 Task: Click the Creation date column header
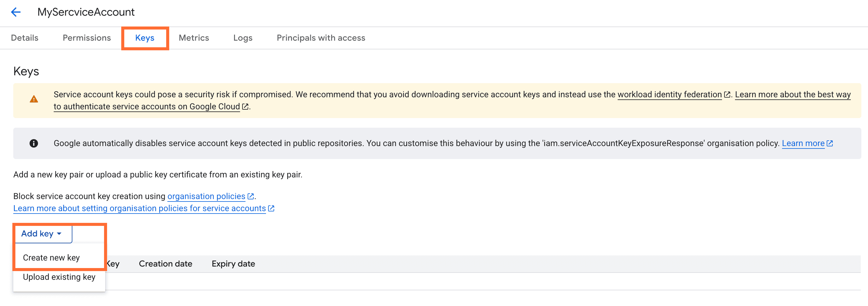[166, 264]
